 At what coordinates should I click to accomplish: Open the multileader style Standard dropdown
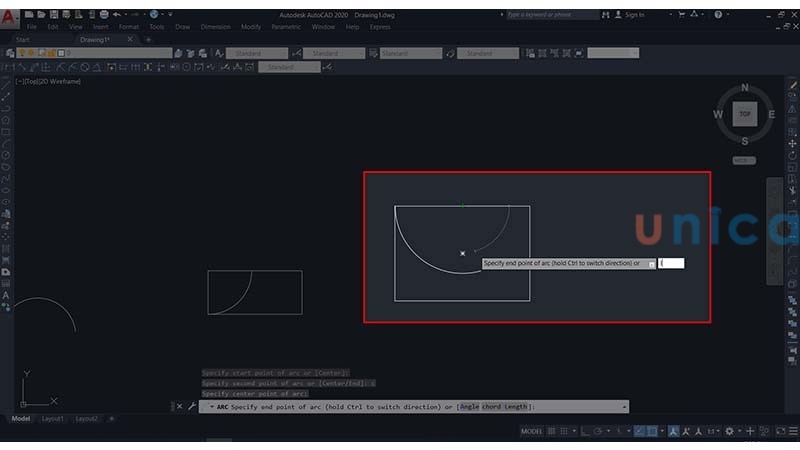(x=488, y=53)
